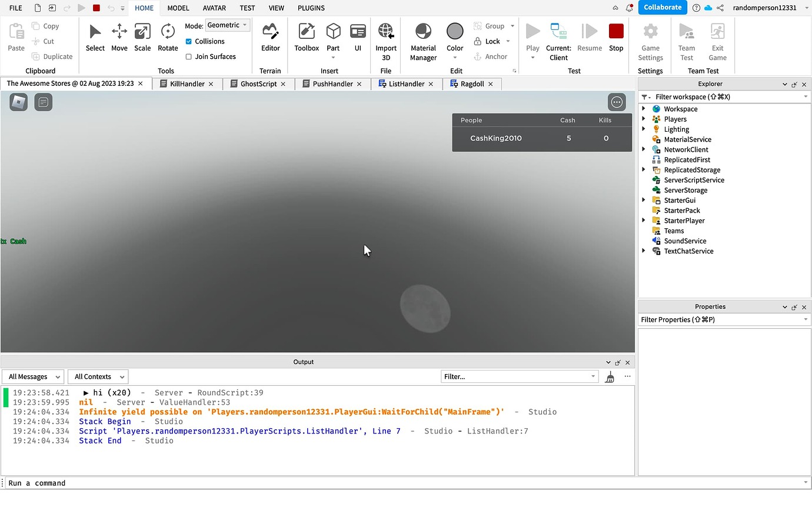
Task: Click the Run a command bar
Action: [x=405, y=483]
